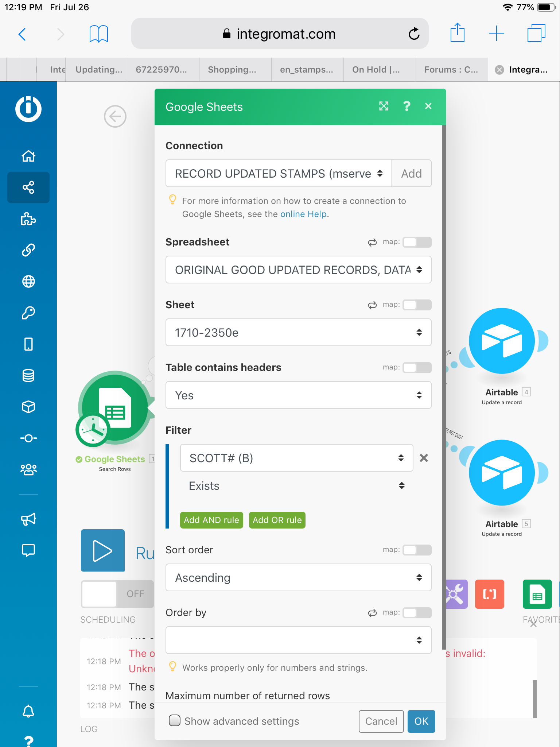
Task: Open help for the Google Sheets module
Action: (x=407, y=106)
